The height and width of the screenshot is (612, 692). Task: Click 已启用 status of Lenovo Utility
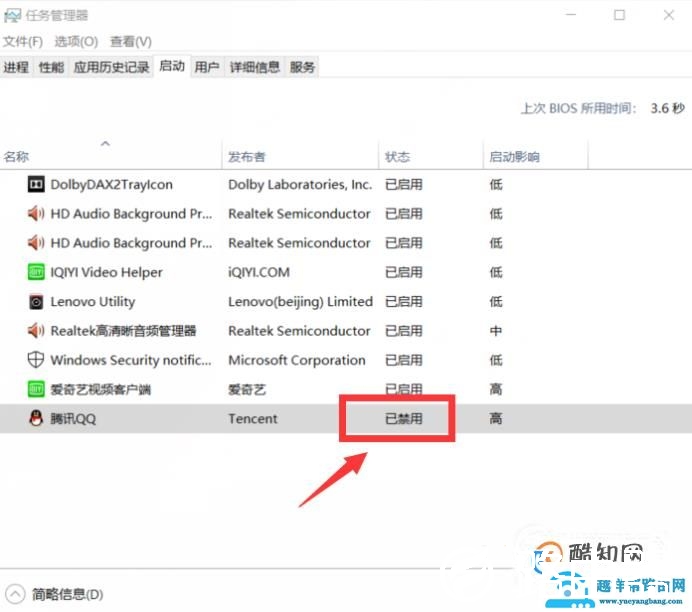(x=404, y=302)
